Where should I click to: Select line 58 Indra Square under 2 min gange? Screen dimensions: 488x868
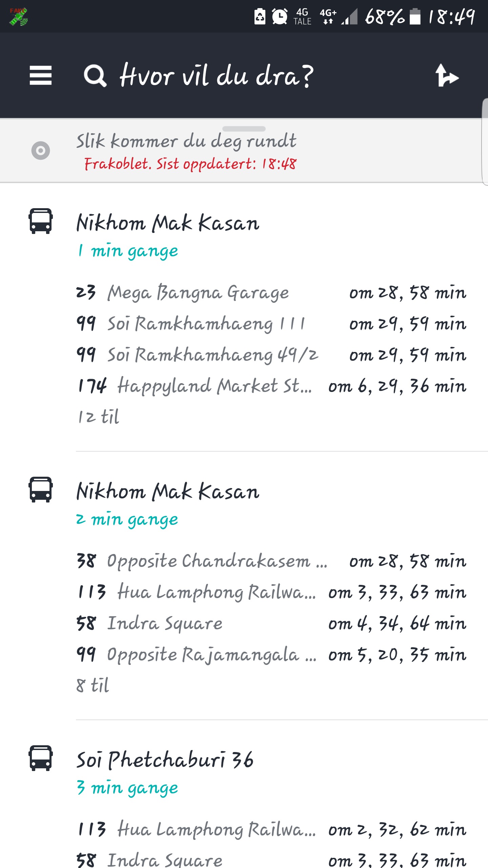(271, 623)
